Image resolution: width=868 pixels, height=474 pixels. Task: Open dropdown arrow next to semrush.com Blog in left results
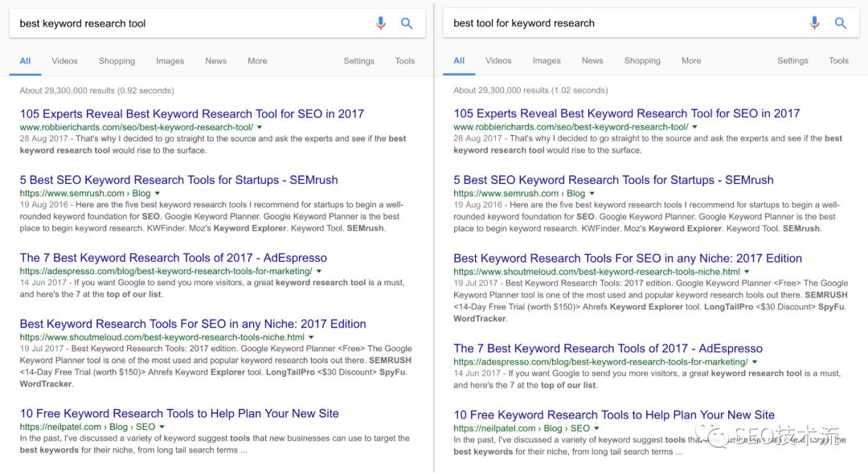[158, 194]
